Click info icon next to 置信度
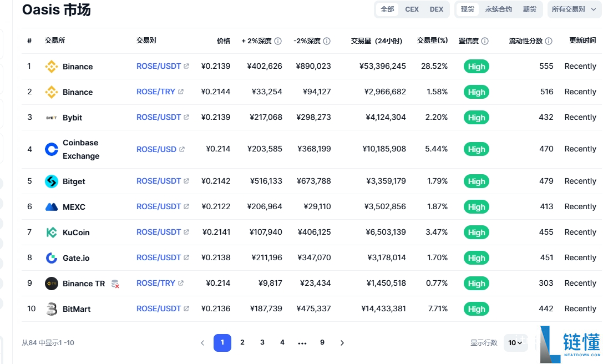The image size is (603, 364). click(x=485, y=41)
